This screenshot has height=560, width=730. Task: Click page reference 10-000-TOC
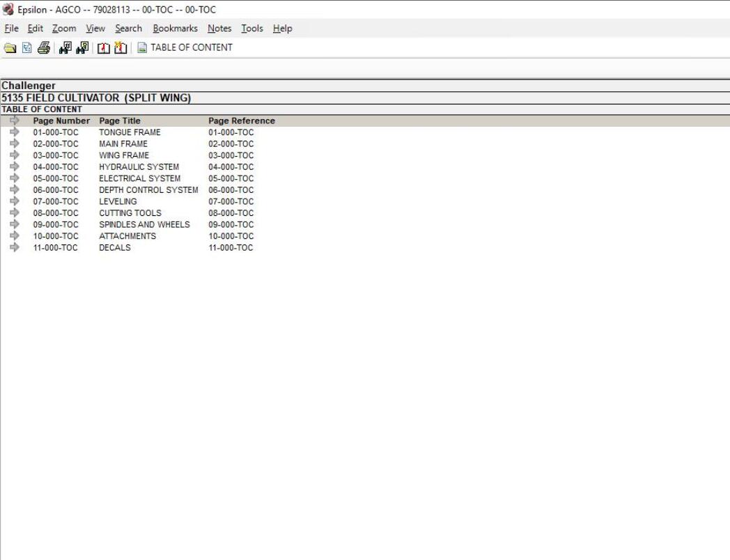[231, 236]
